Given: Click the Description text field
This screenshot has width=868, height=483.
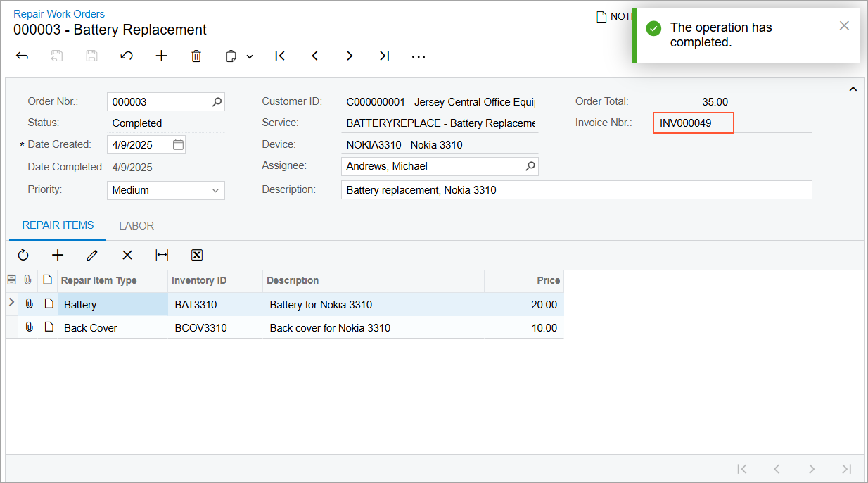Looking at the screenshot, I should coord(576,190).
